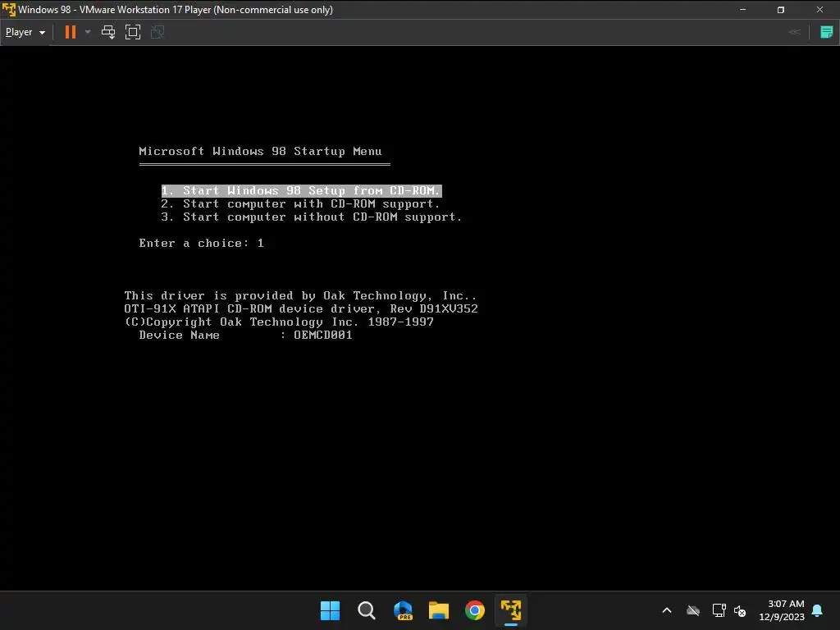Click the cloud sync tray icon
This screenshot has height=630, width=840.
coord(693,610)
